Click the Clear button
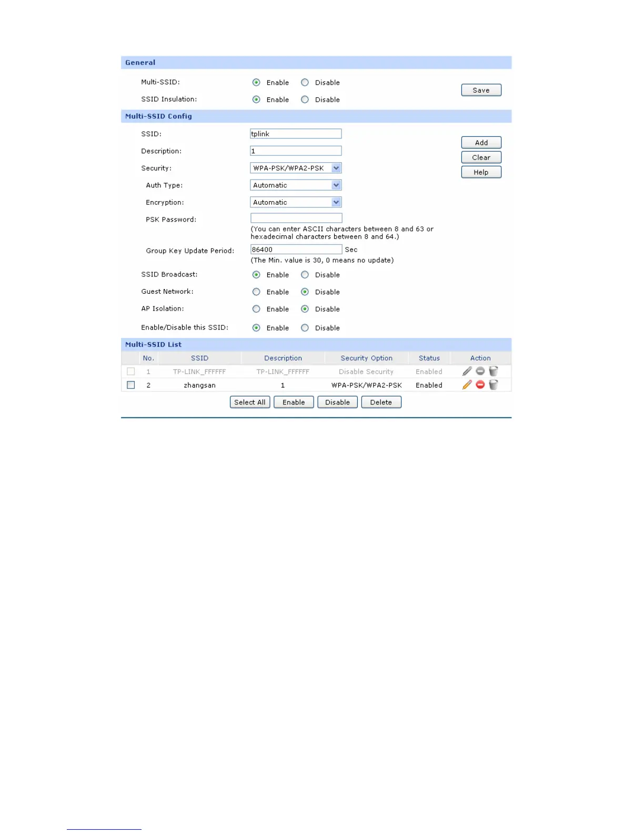 click(x=481, y=157)
